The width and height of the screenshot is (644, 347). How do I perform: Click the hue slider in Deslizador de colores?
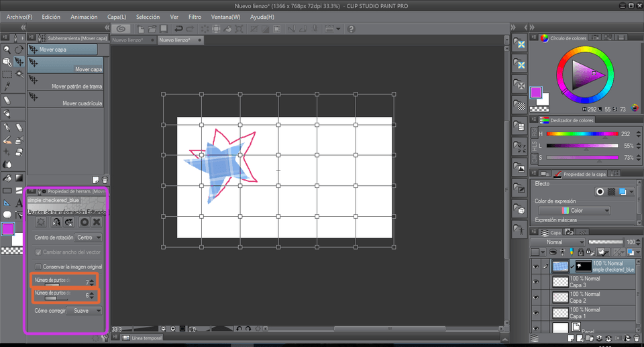click(x=582, y=134)
